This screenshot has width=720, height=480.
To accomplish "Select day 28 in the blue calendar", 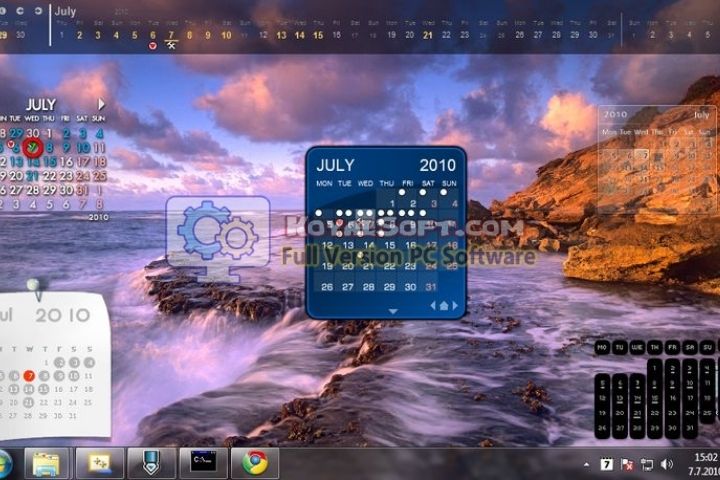I will (x=368, y=287).
